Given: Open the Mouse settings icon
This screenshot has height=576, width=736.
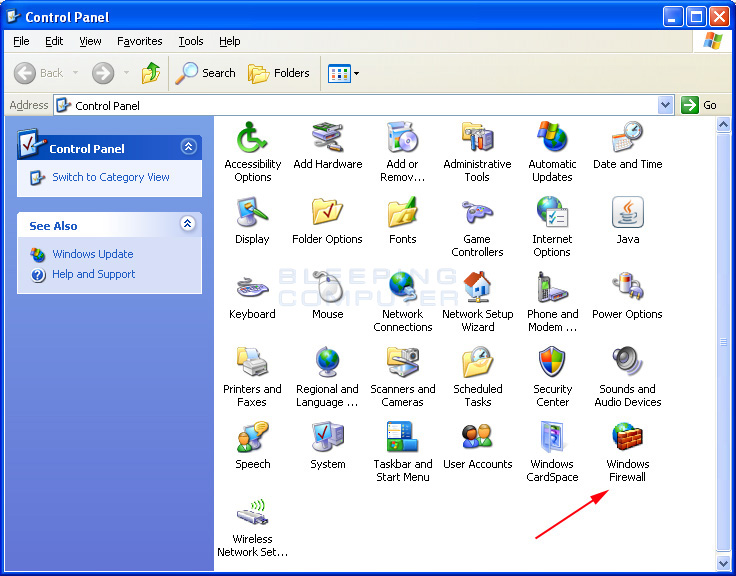Looking at the screenshot, I should pos(328,288).
